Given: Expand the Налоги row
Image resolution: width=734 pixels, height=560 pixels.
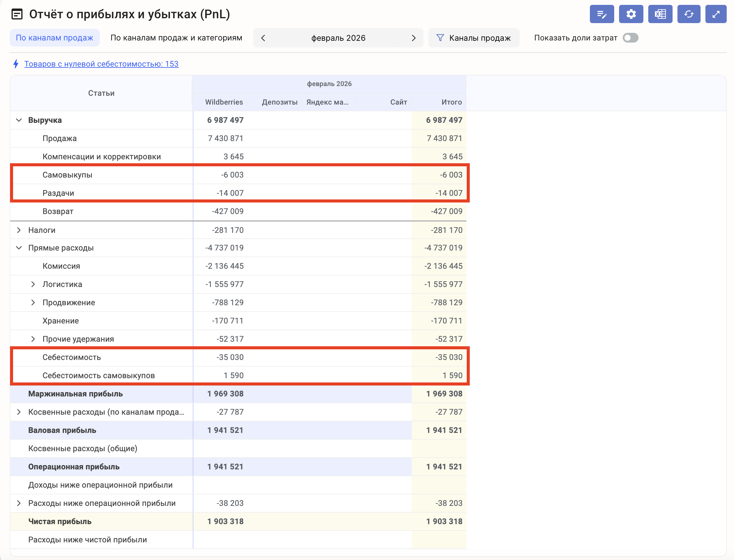Looking at the screenshot, I should [x=19, y=230].
